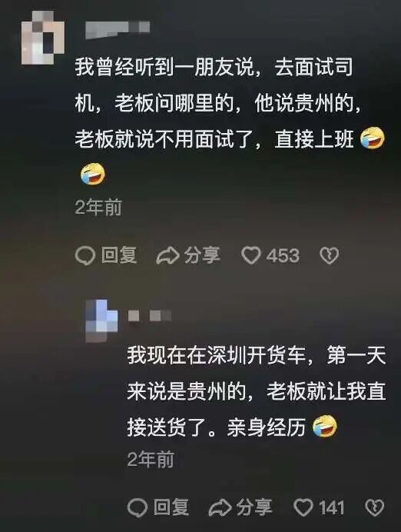Tap broken heart icon on the reply comment
This screenshot has width=401, height=532.
375,507
